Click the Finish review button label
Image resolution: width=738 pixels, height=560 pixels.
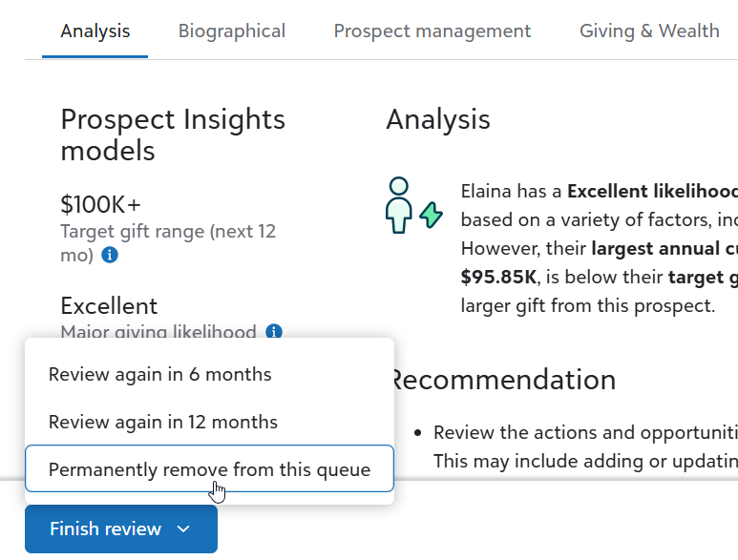tap(105, 529)
